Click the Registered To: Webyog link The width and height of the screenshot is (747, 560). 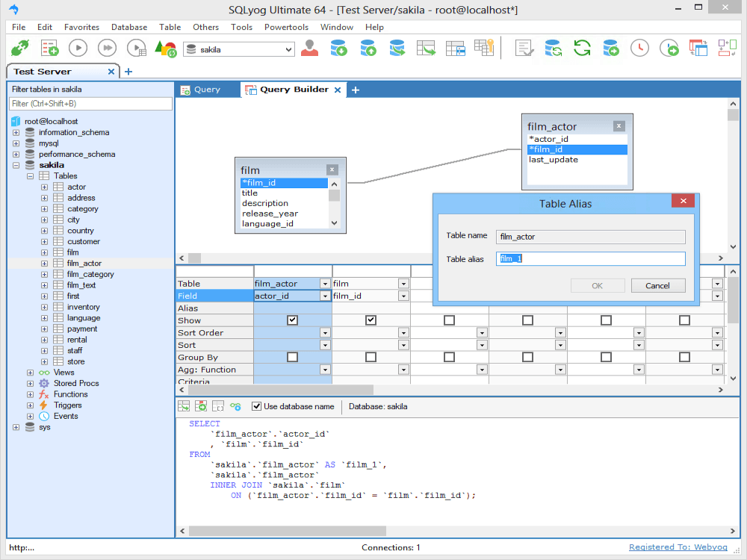678,547
